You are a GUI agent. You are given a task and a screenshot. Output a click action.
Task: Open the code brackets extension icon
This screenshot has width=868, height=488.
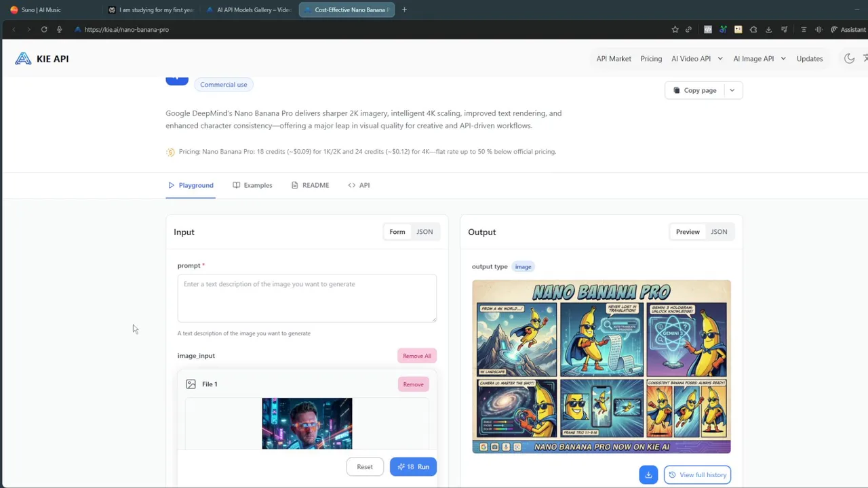(x=708, y=30)
